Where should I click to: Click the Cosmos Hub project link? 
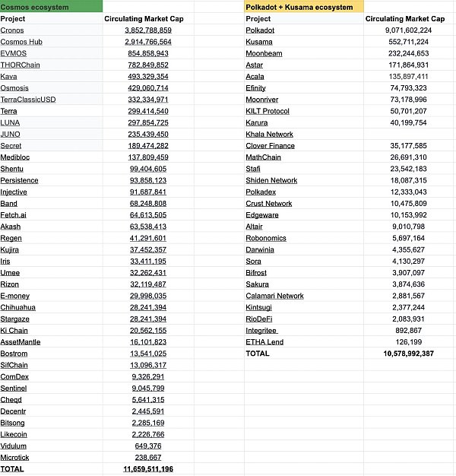coord(21,42)
